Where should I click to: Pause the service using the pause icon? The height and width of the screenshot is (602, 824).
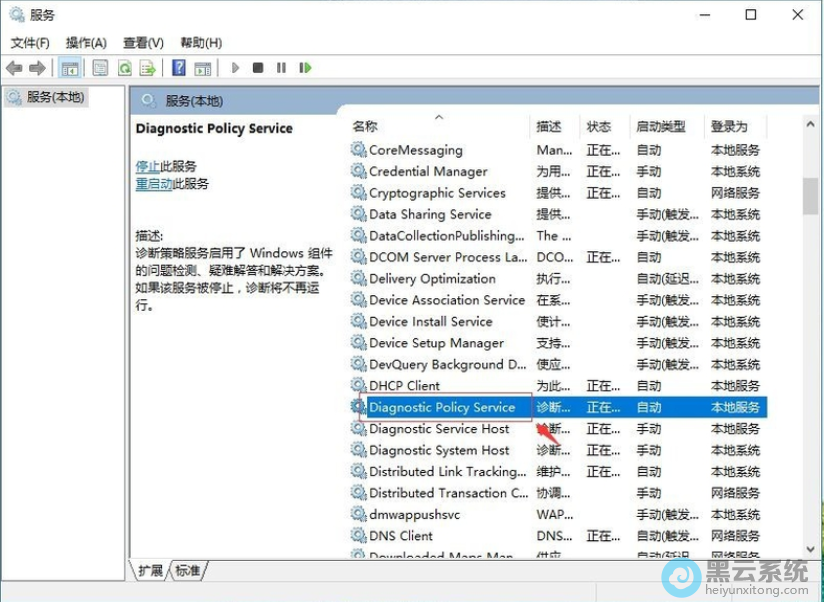click(x=281, y=67)
